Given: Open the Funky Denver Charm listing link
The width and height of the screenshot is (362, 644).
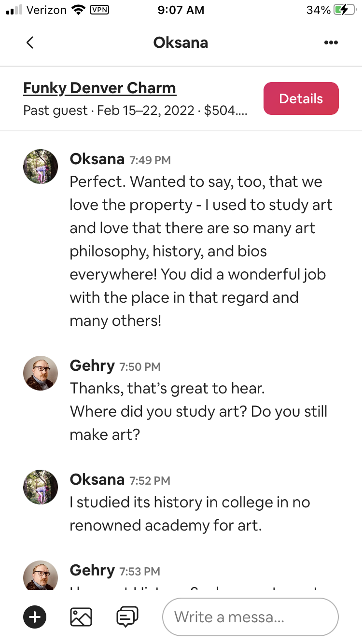Looking at the screenshot, I should [99, 88].
